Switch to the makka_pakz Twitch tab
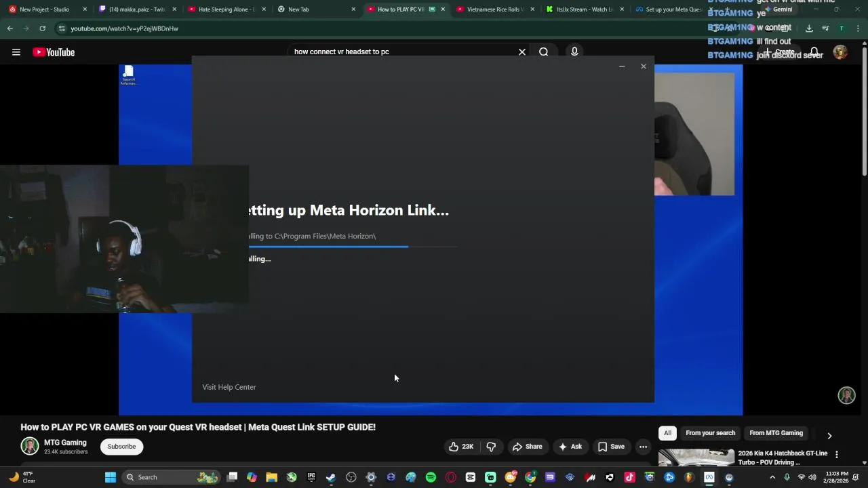Image resolution: width=868 pixels, height=488 pixels. tap(138, 9)
